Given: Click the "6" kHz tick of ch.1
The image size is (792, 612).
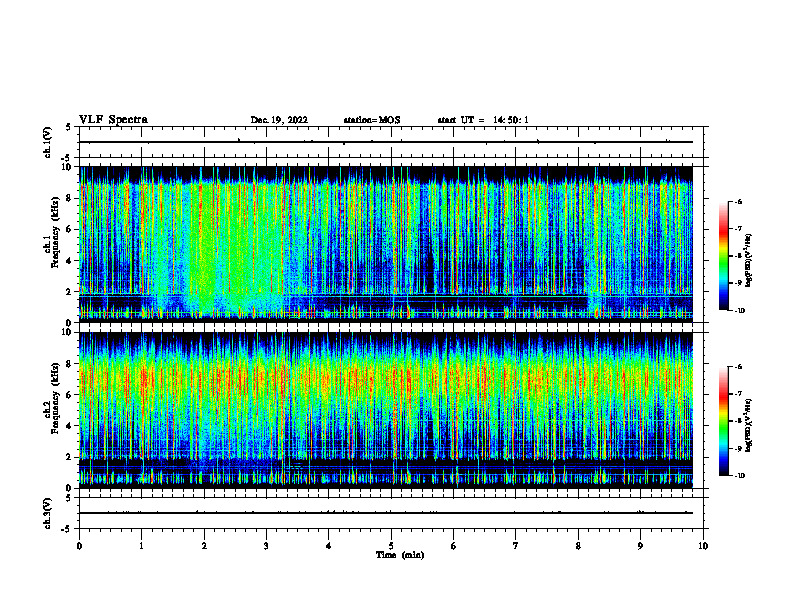Looking at the screenshot, I should coord(69,229).
